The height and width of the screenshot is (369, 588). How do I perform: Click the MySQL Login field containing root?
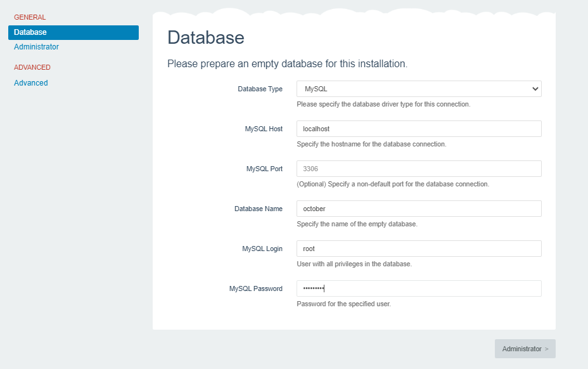(x=418, y=249)
